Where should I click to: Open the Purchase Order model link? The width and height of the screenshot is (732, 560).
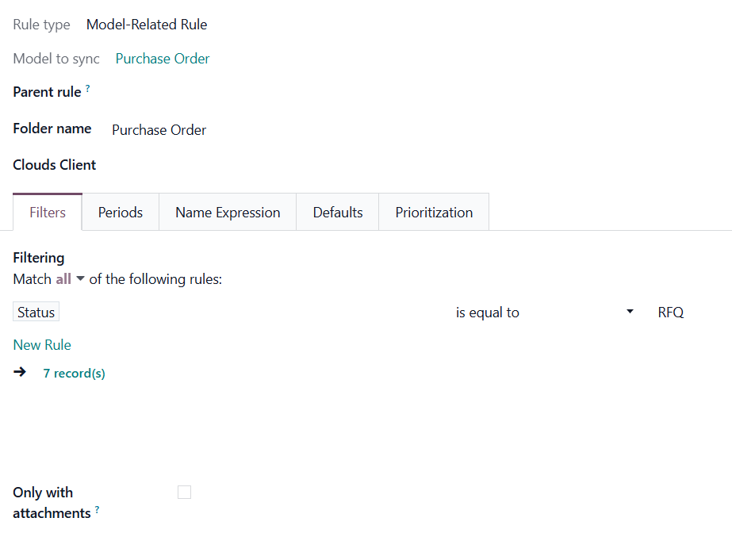coord(163,59)
